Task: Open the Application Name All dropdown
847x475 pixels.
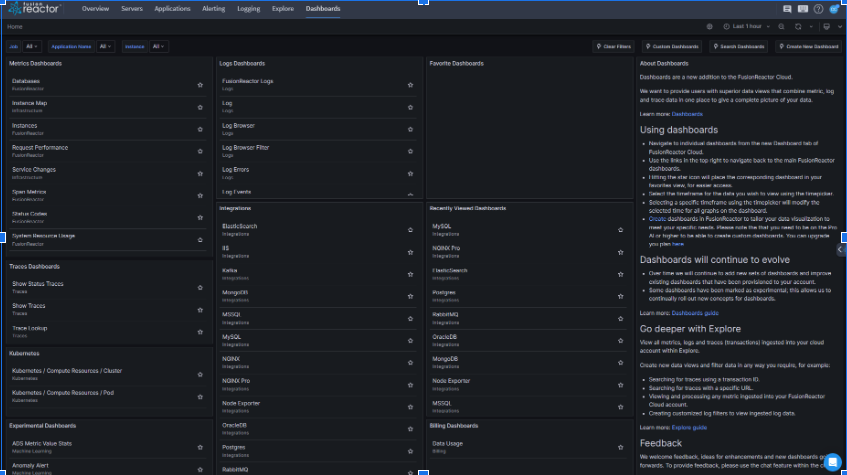Action: [105, 46]
